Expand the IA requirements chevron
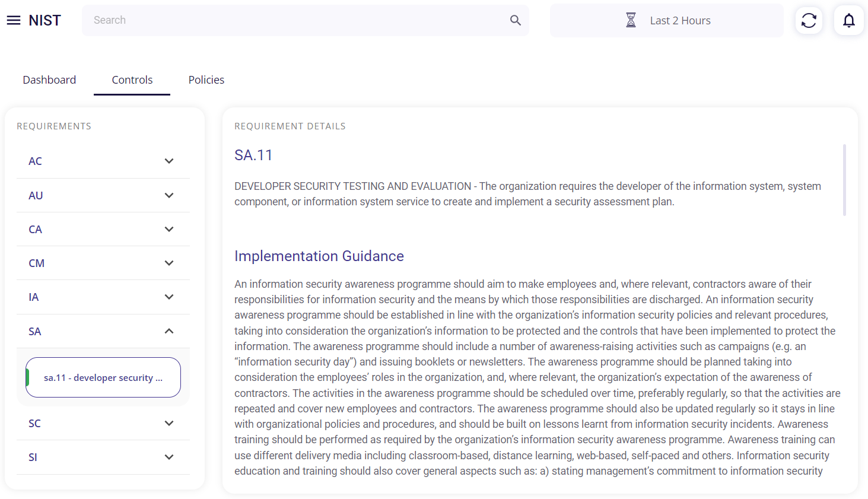This screenshot has width=868, height=499. [x=169, y=297]
